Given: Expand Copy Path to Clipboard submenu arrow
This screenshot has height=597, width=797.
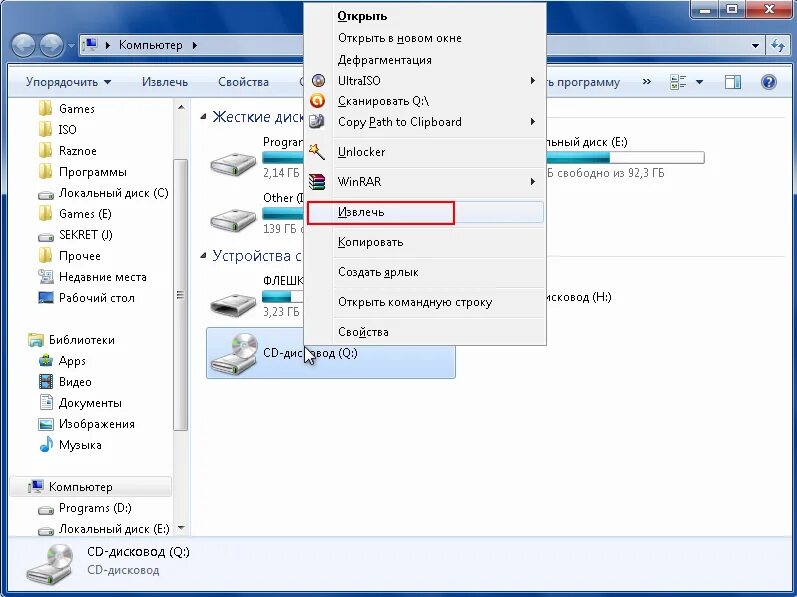Looking at the screenshot, I should tap(532, 121).
